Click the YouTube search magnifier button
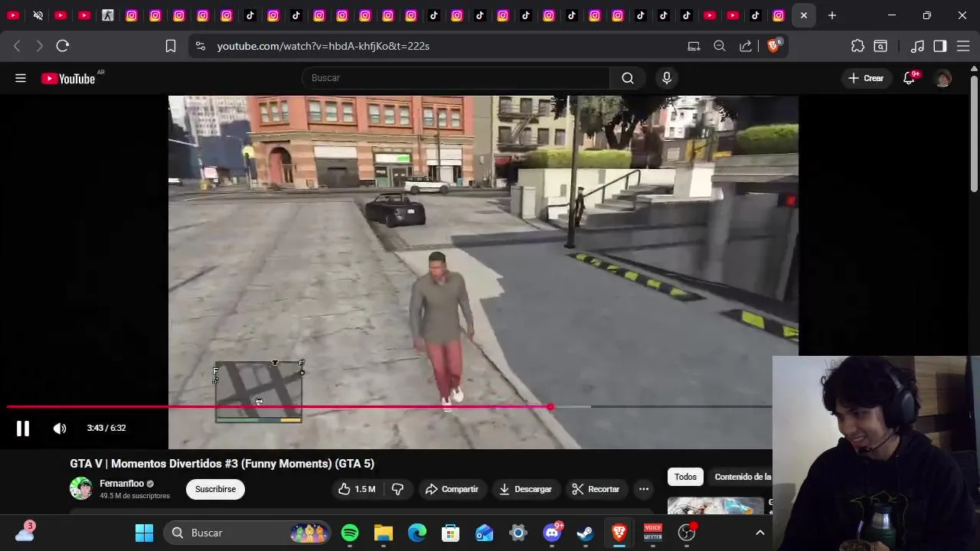The width and height of the screenshot is (980, 551). coord(628,78)
